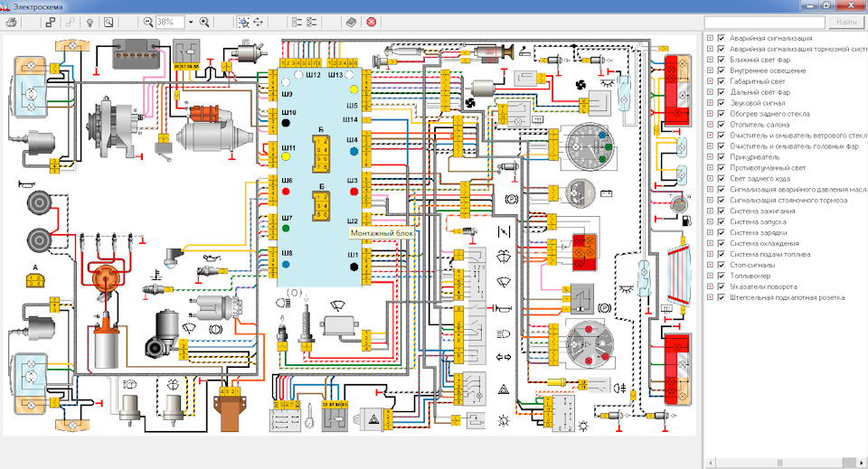Select the Топливомер list item
868x469 pixels.
coord(750,276)
